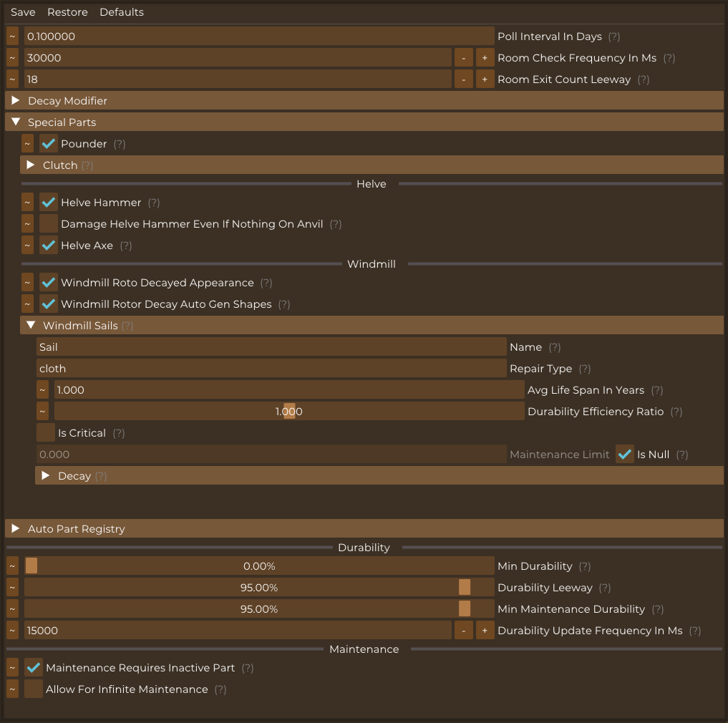The image size is (728, 723).
Task: Decrease Durability Update Frequency with minus button
Action: point(463,630)
